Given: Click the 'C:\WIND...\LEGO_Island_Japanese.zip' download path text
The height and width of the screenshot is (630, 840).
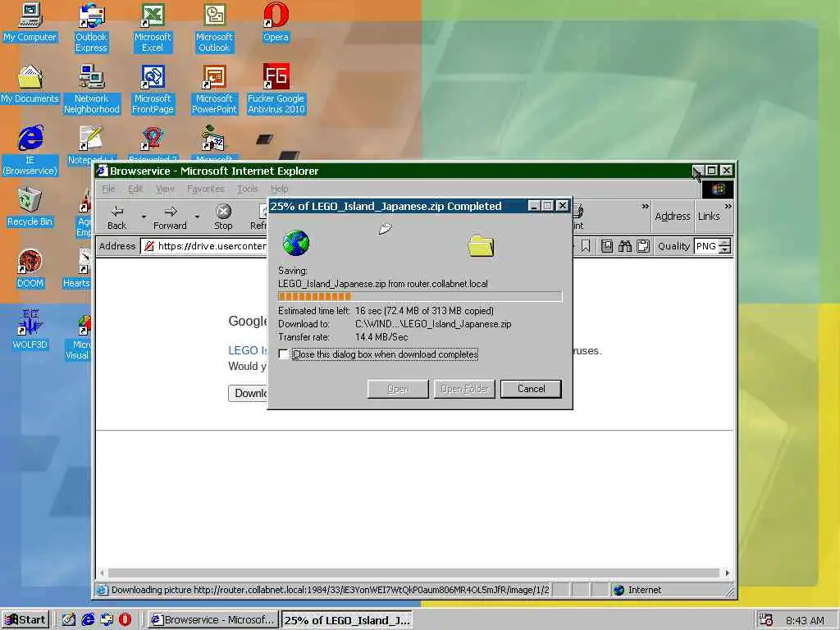Looking at the screenshot, I should 433,323.
